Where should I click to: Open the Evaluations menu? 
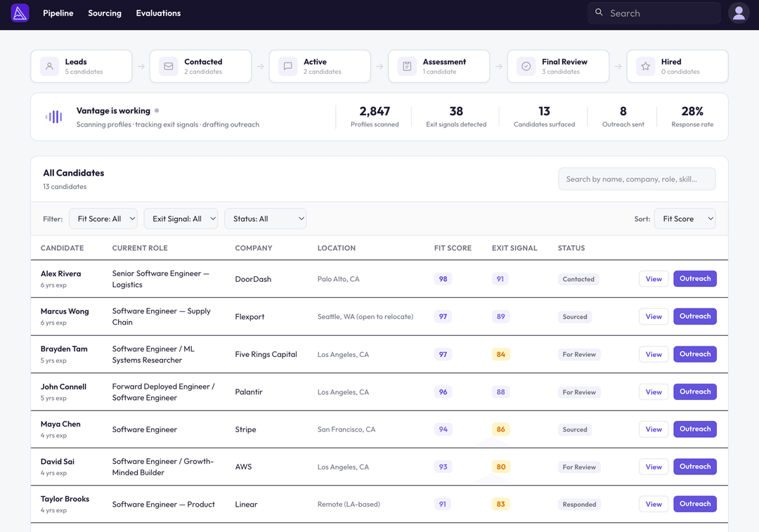tap(158, 13)
